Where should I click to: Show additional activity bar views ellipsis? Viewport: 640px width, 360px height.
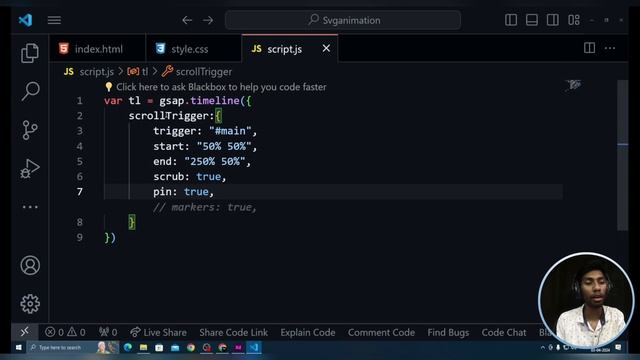(30, 207)
